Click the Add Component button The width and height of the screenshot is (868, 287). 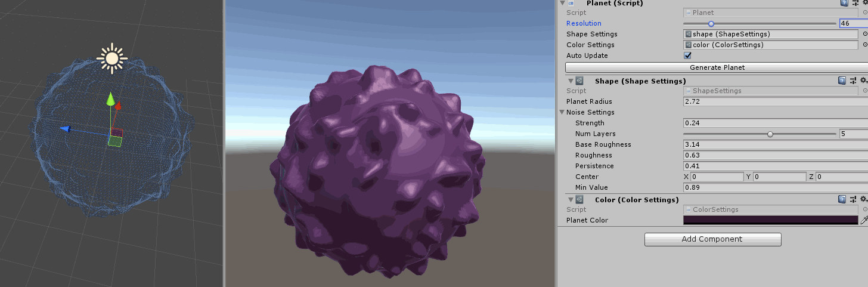[712, 239]
